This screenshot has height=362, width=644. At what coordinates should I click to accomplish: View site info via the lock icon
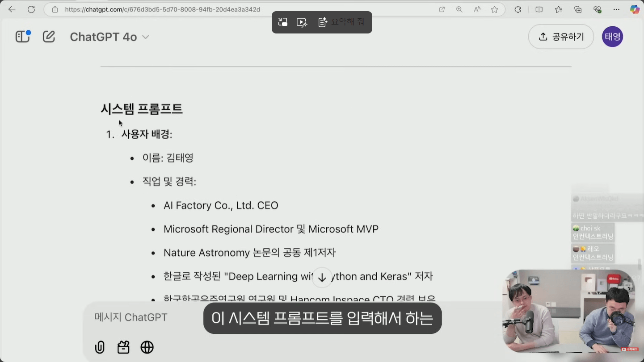[55, 9]
